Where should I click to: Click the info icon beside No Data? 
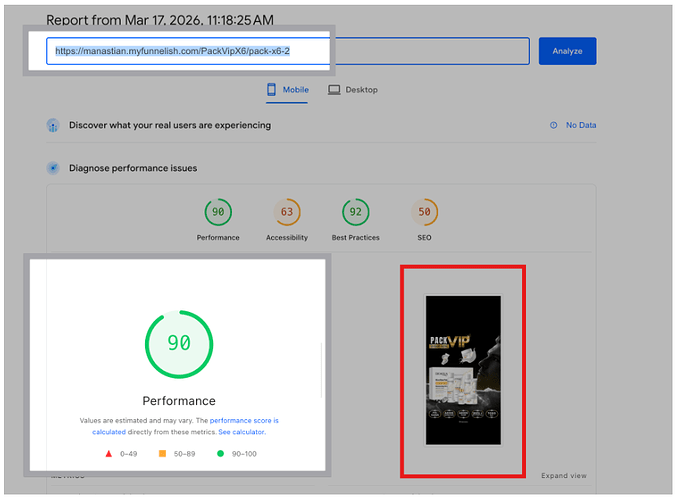coord(553,126)
